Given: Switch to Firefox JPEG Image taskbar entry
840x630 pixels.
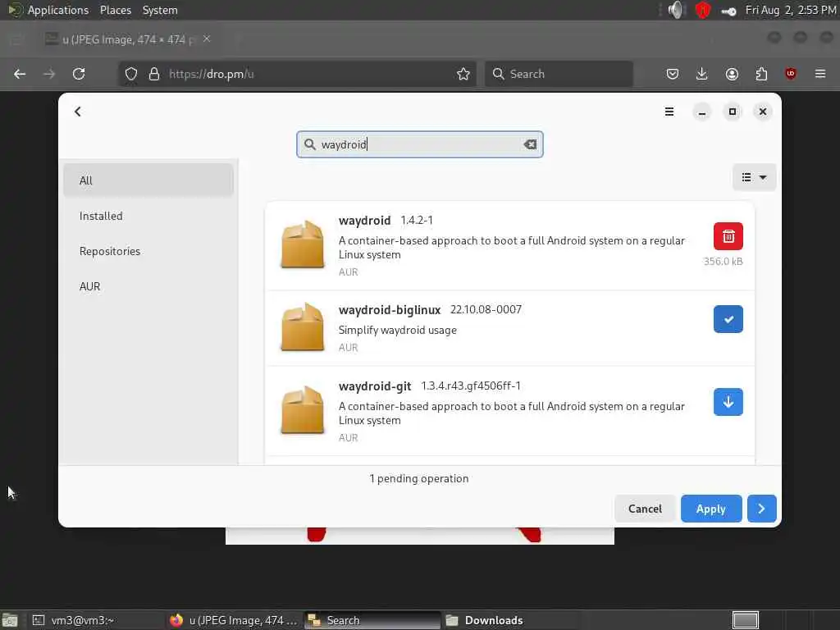Looking at the screenshot, I should click(x=234, y=620).
